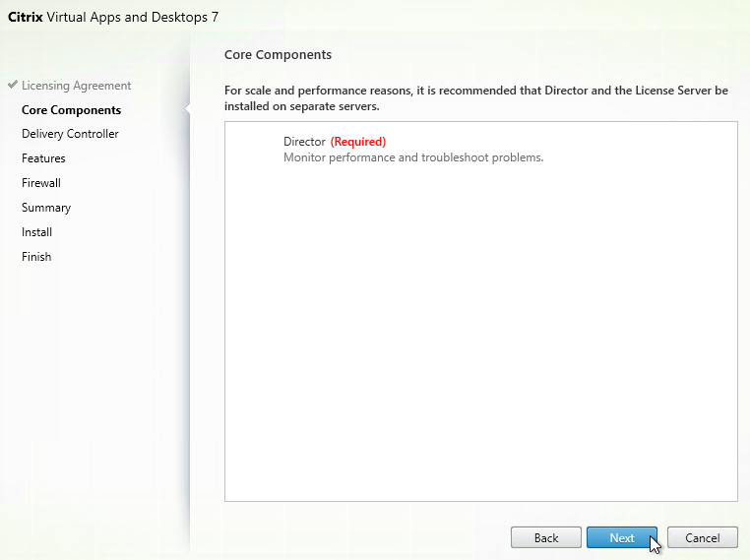Open the Delivery Controller step
Viewport: 750px width, 560px height.
70,134
